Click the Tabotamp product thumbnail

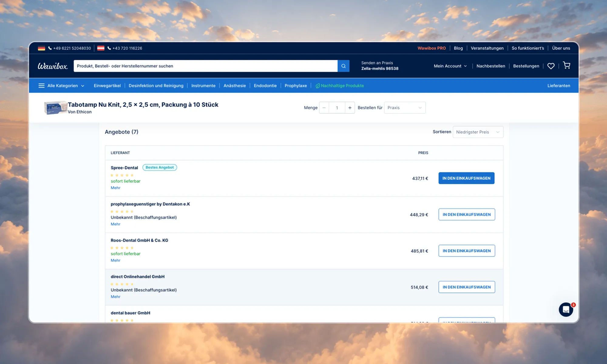pyautogui.click(x=56, y=108)
